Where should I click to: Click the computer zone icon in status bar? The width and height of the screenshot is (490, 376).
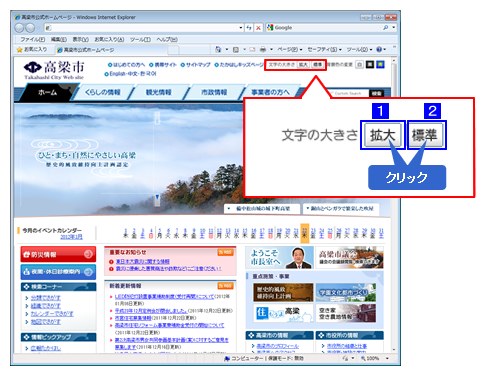tap(227, 358)
